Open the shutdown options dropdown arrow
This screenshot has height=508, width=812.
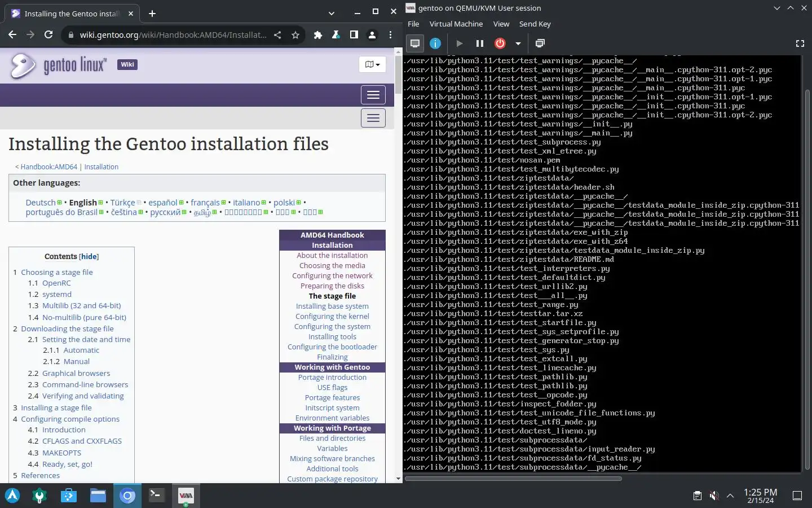pyautogui.click(x=518, y=43)
